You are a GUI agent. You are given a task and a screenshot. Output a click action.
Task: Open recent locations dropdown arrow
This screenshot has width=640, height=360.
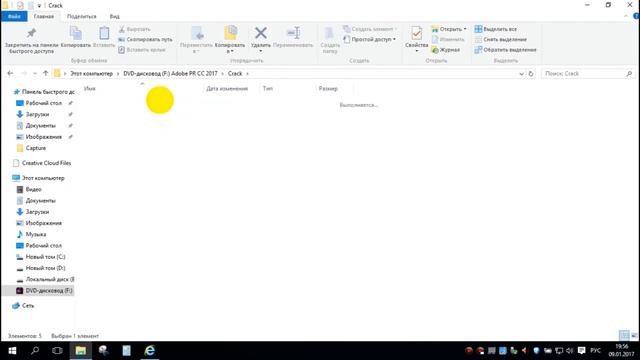[35, 73]
